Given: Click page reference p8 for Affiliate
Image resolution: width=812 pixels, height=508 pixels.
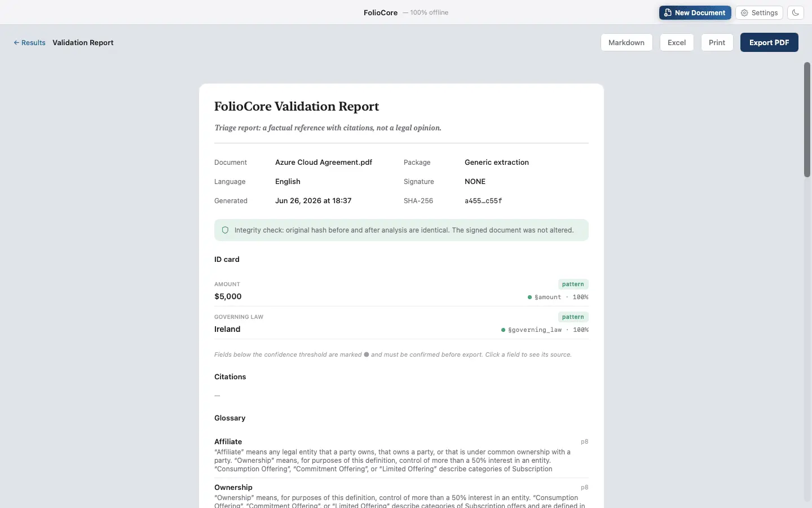Looking at the screenshot, I should click(x=584, y=441).
